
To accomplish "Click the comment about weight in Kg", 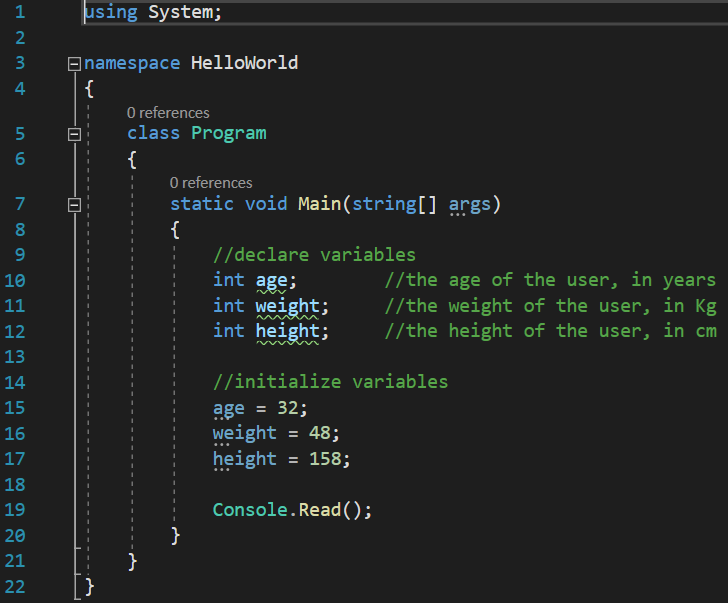I will (550, 306).
